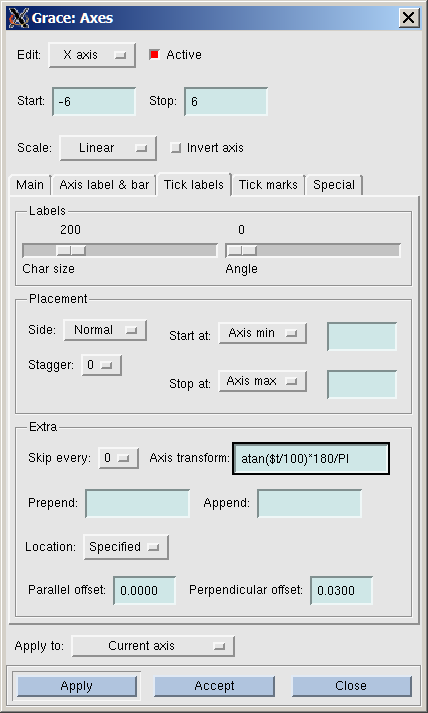This screenshot has width=428, height=713.
Task: Open the Stagger dropdown
Action: [x=101, y=365]
